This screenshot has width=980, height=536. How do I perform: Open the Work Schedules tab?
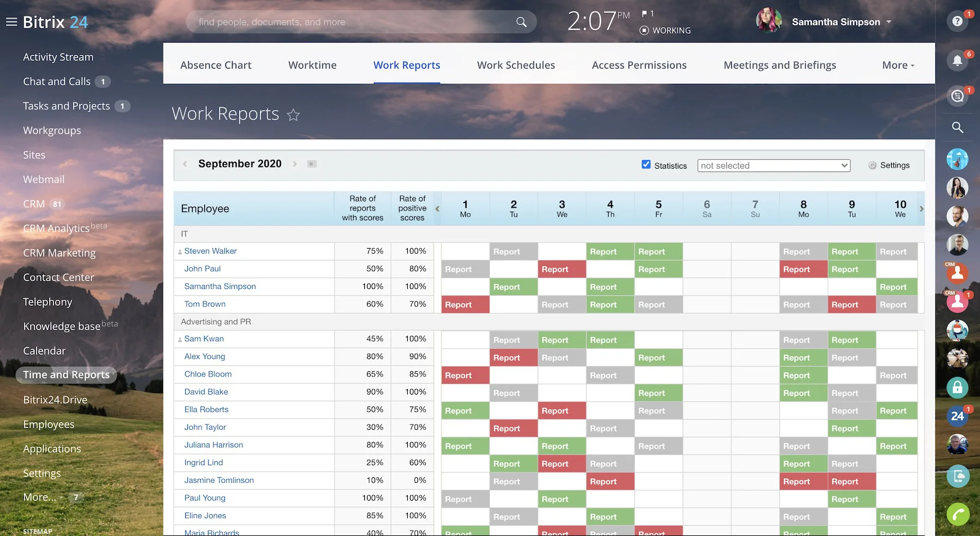[516, 65]
